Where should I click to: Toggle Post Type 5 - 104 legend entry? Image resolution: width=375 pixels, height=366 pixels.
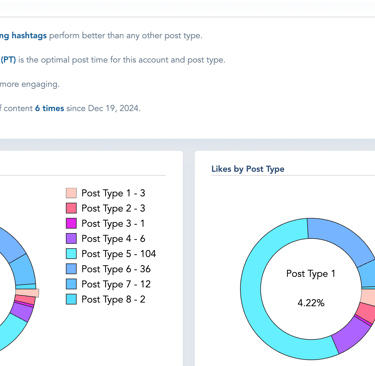111,254
